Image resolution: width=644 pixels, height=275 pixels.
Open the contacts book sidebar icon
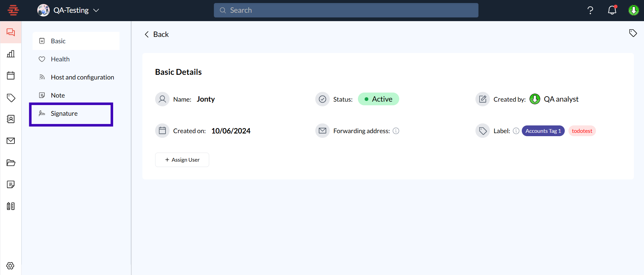pyautogui.click(x=11, y=119)
